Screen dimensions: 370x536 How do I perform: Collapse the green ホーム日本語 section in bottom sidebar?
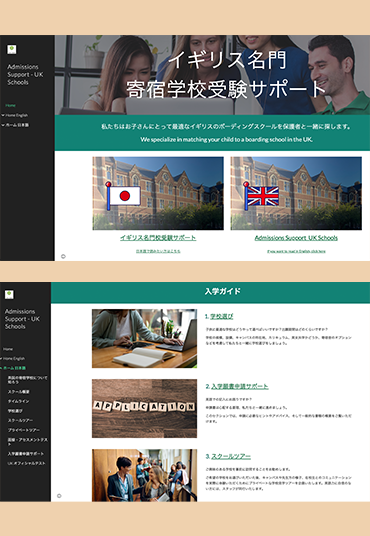click(x=1, y=368)
